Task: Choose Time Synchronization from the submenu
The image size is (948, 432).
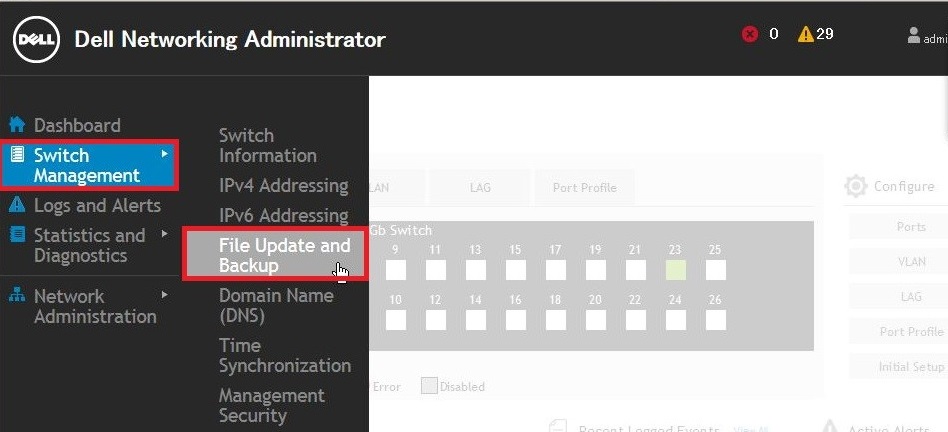Action: [x=285, y=355]
